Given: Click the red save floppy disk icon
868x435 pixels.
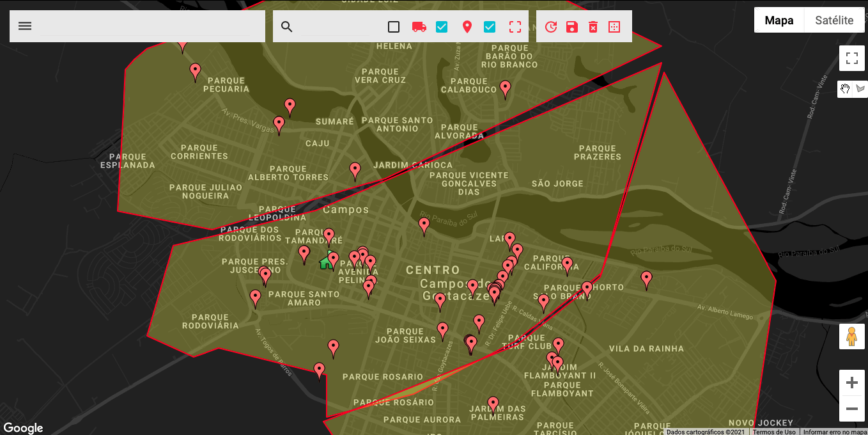Looking at the screenshot, I should point(572,27).
